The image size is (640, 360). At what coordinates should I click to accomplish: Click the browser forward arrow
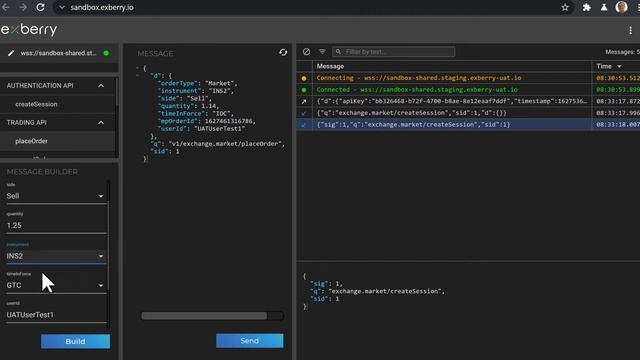(23, 7)
